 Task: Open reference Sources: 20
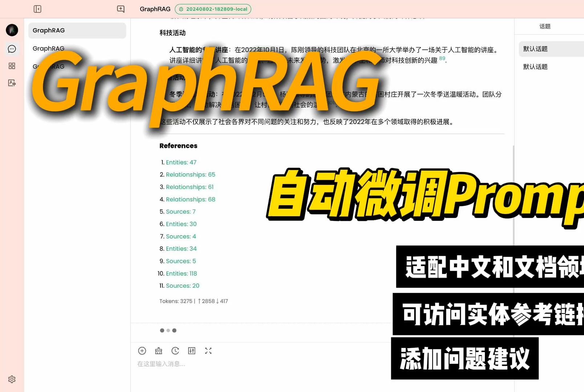(183, 286)
